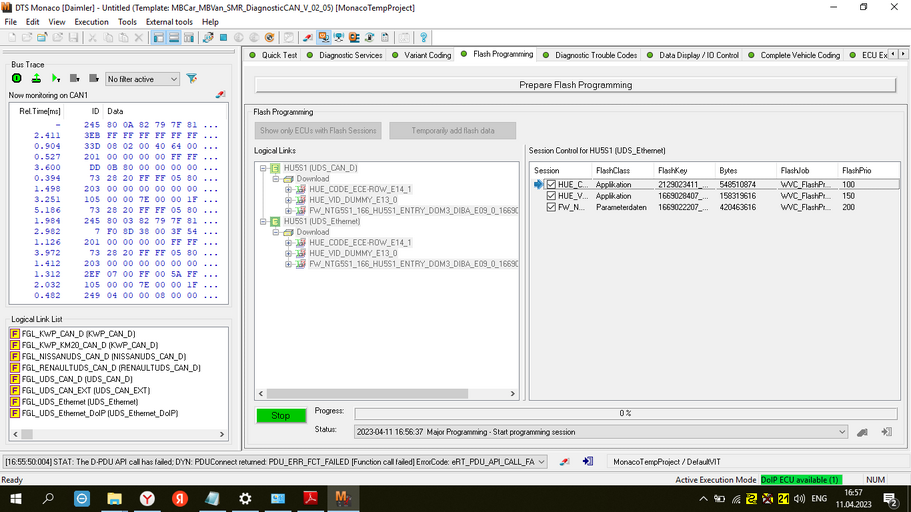Expand HUE_CODE_ECE-ROW_E14_1 under UDS_Ethernet
The image size is (911, 512).
[x=289, y=243]
